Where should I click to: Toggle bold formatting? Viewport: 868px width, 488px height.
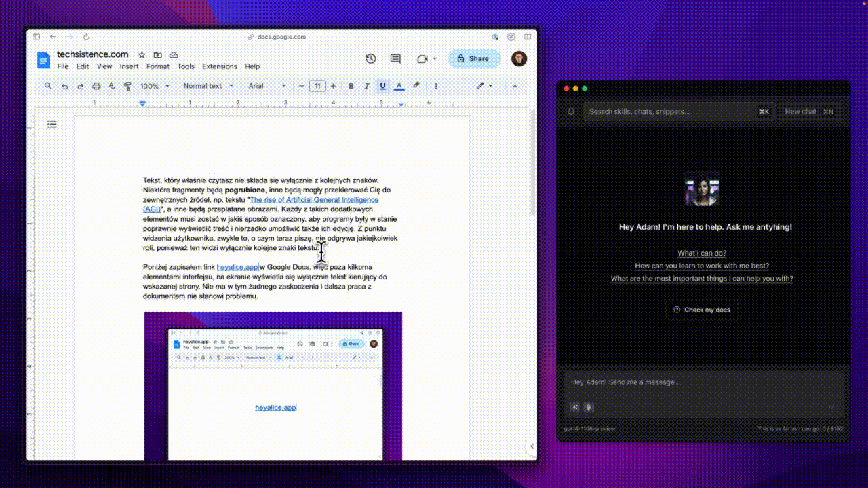(x=351, y=86)
